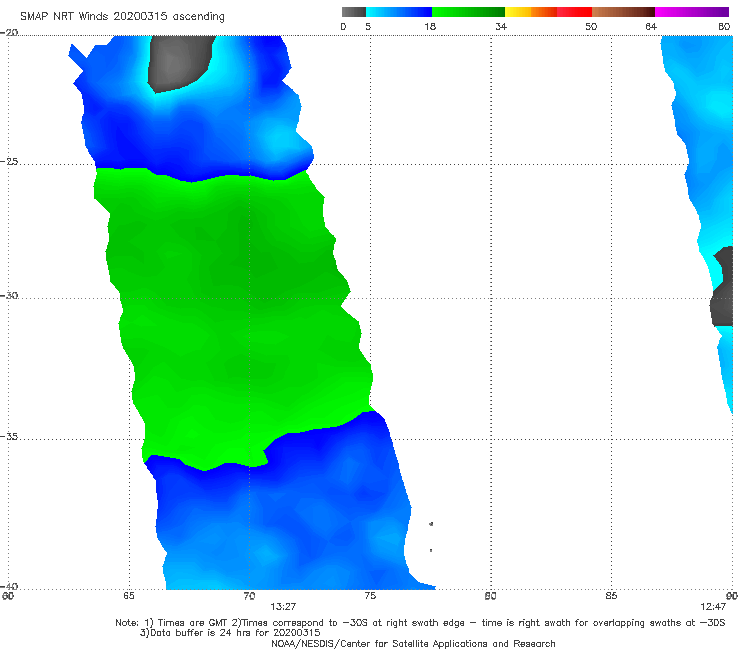This screenshot has height=650, width=740.
Task: Click the longitude label 80
Action: (490, 596)
